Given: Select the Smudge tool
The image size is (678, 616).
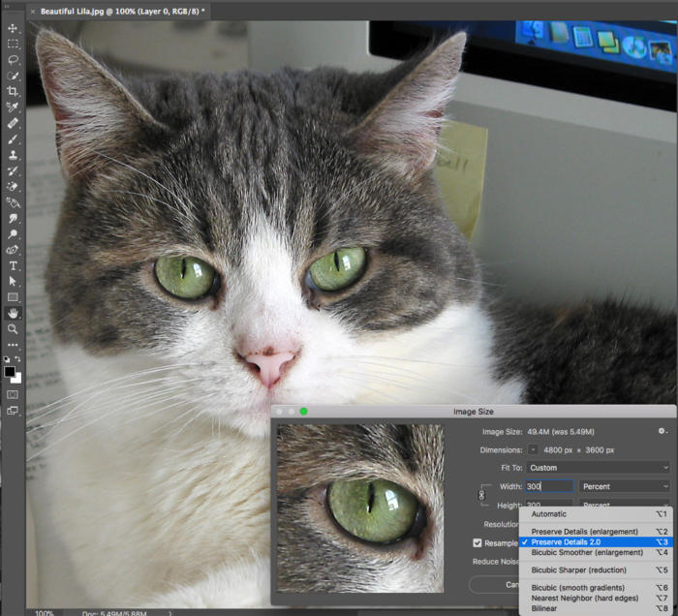Looking at the screenshot, I should pos(13,218).
